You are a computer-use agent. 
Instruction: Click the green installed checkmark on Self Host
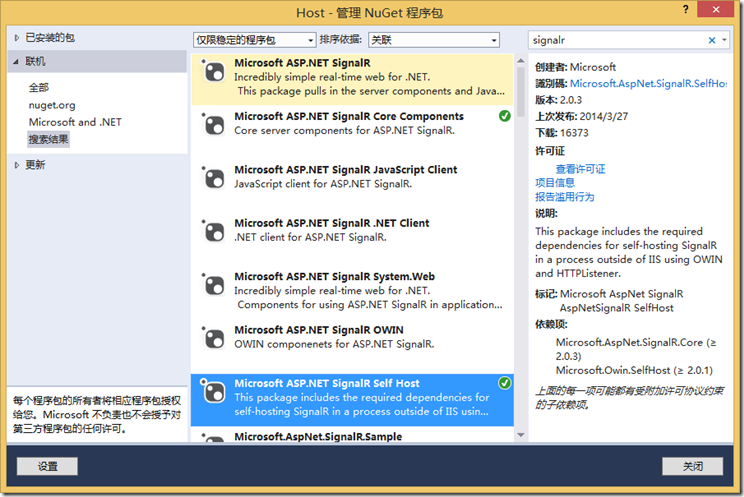(x=504, y=383)
